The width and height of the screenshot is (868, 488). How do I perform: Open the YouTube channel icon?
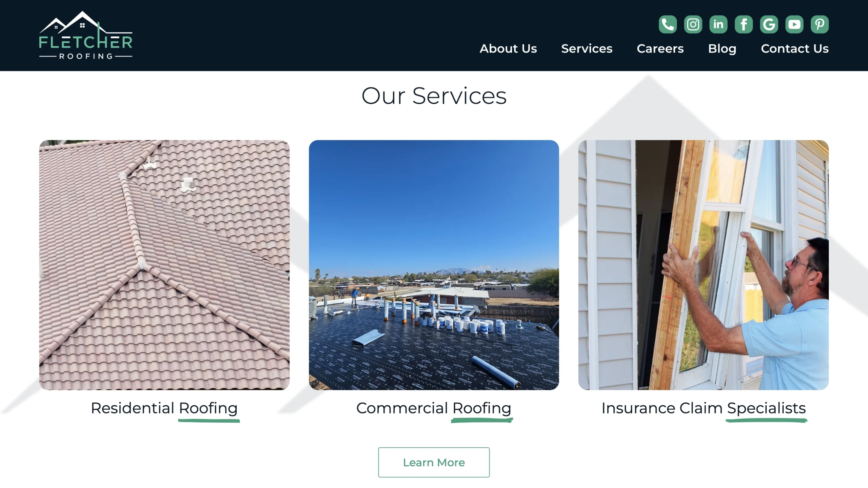pos(794,24)
